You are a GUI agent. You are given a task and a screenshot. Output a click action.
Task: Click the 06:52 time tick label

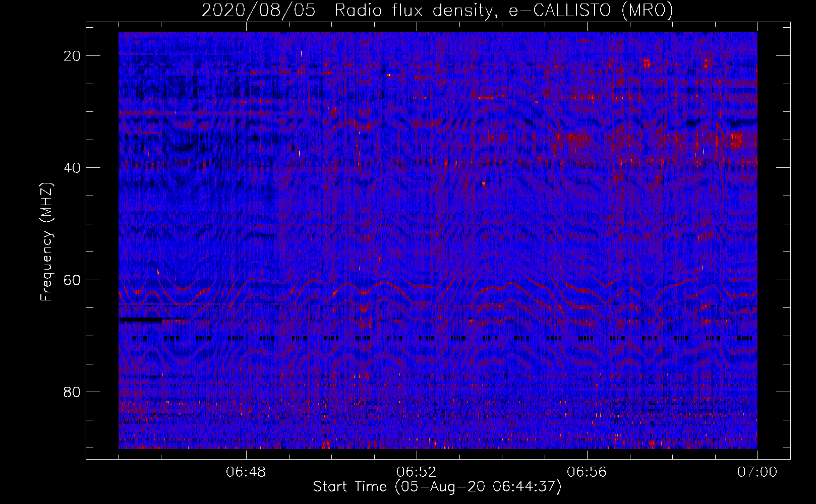click(417, 472)
